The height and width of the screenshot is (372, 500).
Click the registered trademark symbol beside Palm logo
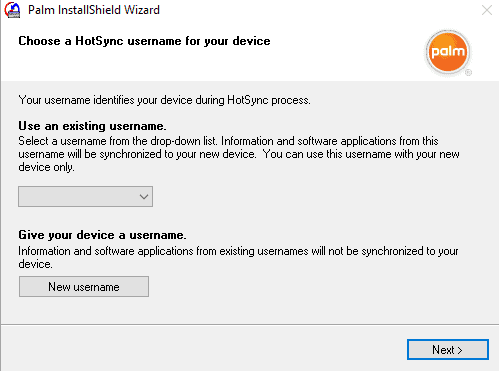pyautogui.click(x=468, y=72)
